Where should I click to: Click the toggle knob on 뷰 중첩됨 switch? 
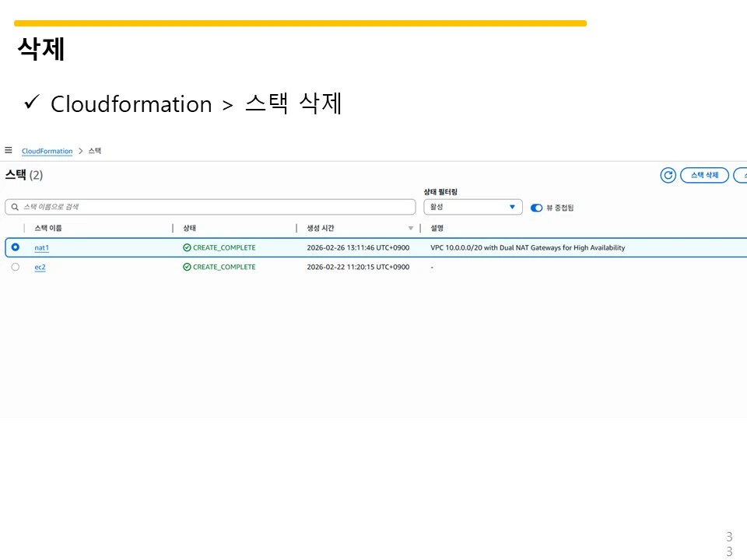pyautogui.click(x=539, y=208)
